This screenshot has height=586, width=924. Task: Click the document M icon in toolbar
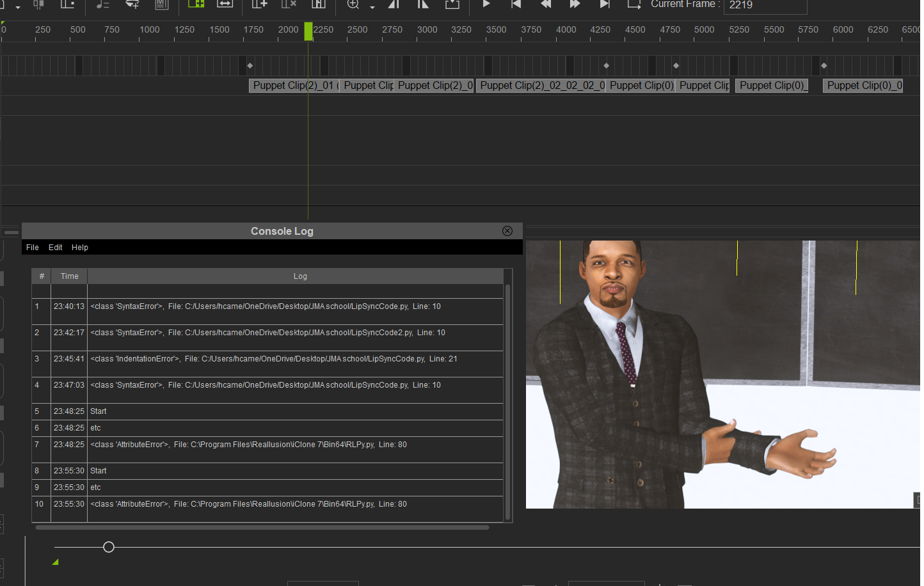point(162,4)
